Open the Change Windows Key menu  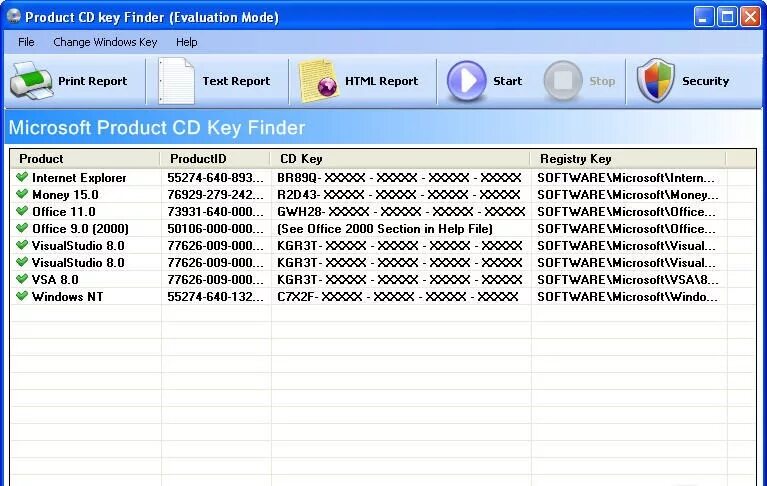click(105, 42)
